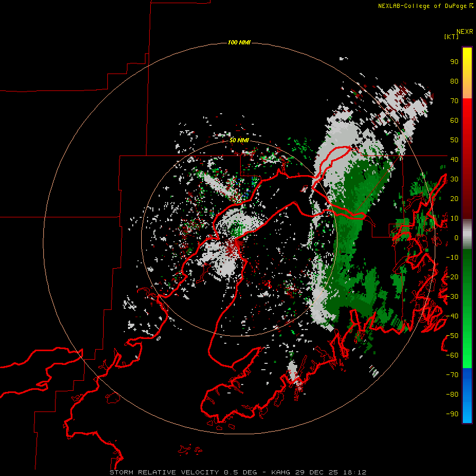Click the NEXR label above the color scale

coord(465,32)
